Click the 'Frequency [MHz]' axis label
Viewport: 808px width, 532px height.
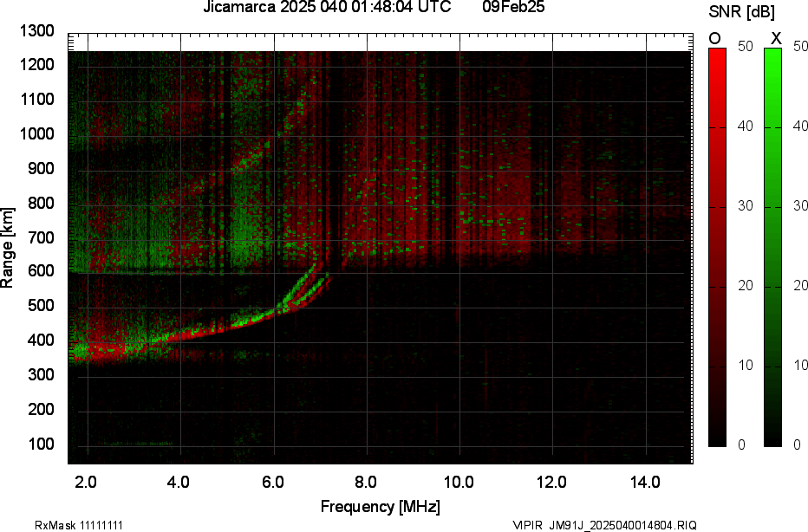(x=381, y=506)
